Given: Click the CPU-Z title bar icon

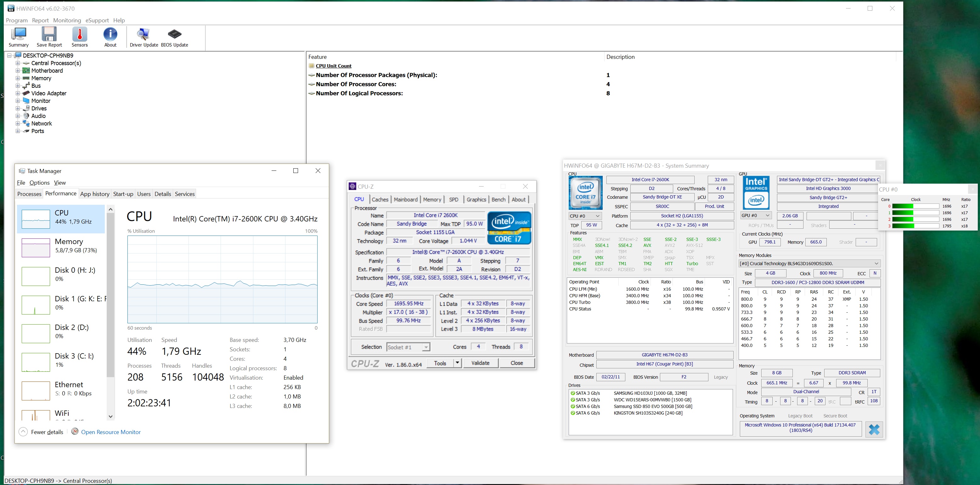Looking at the screenshot, I should [353, 186].
